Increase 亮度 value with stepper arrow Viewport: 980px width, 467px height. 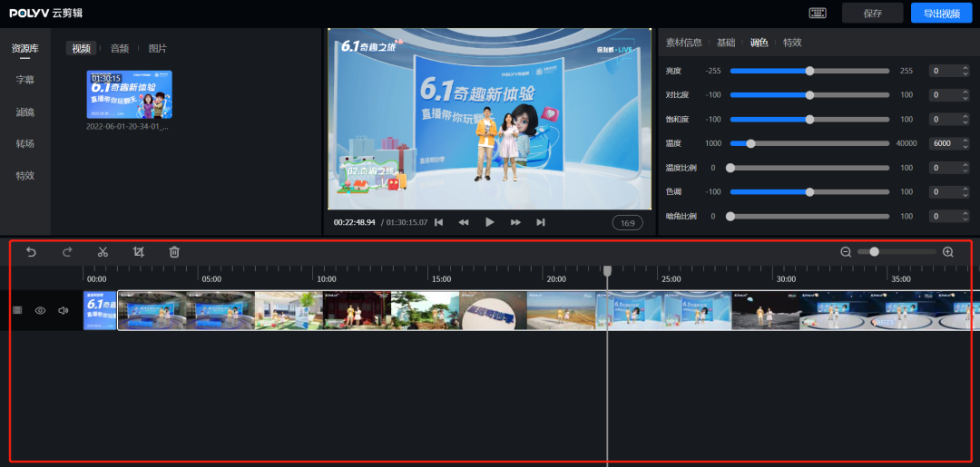pos(962,68)
